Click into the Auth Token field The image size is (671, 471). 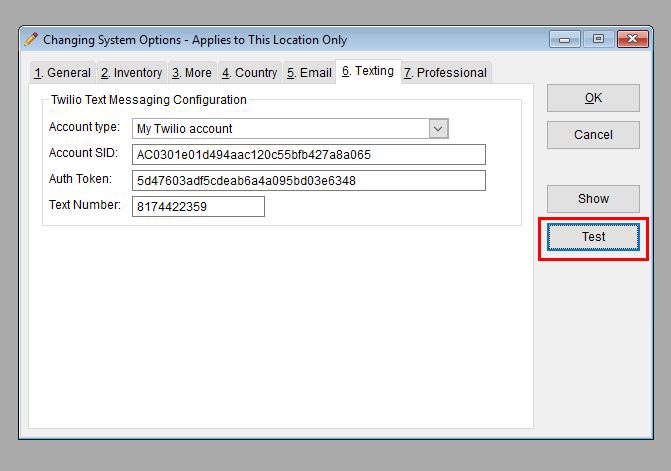point(309,181)
